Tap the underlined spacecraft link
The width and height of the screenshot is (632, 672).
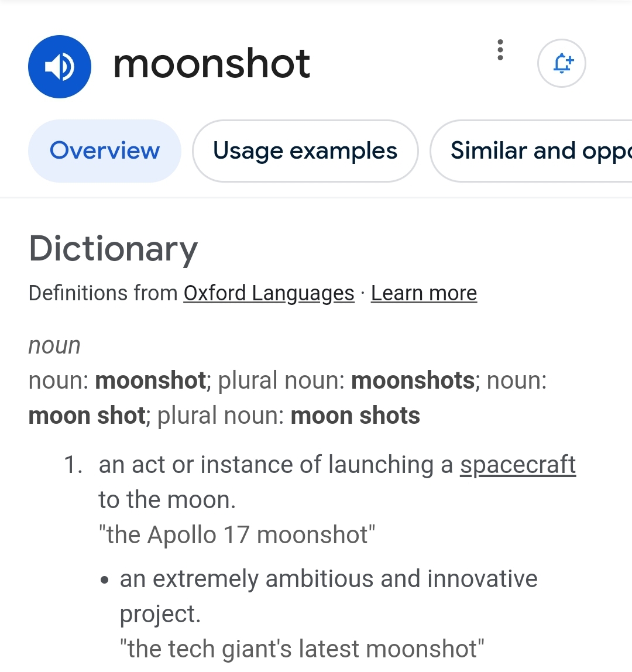[517, 465]
